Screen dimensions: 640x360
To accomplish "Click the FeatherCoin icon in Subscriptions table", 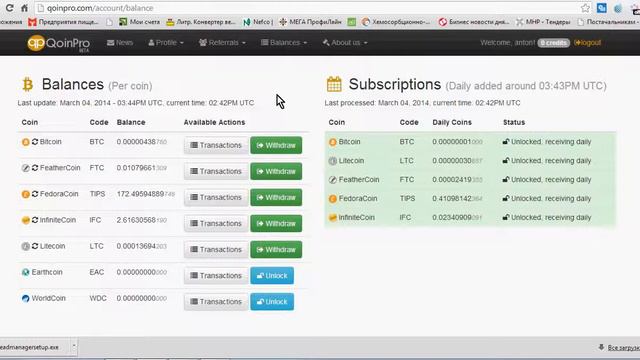I will point(333,180).
